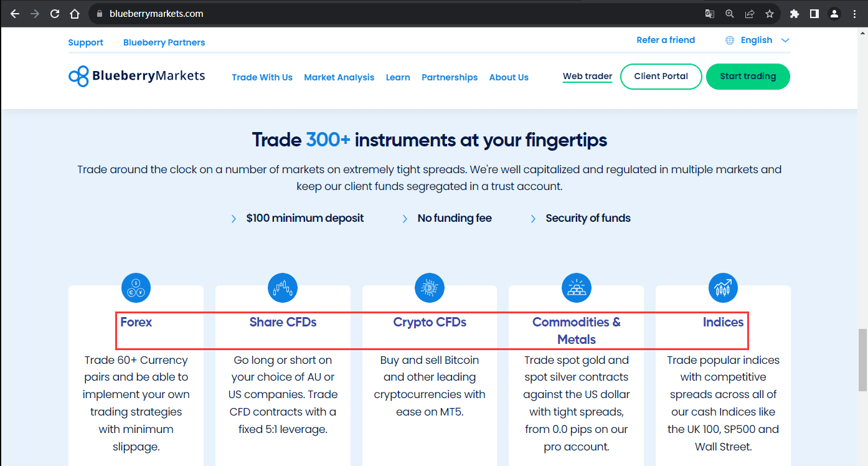Open the Learn menu

coord(398,77)
